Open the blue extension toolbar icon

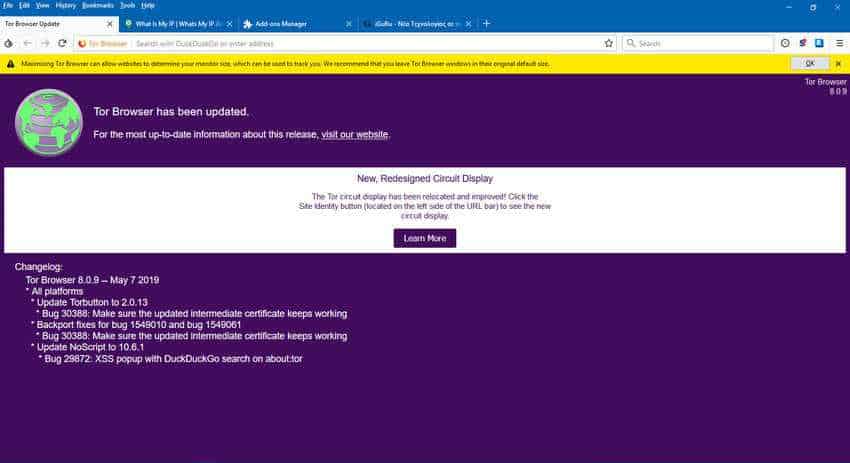click(820, 43)
